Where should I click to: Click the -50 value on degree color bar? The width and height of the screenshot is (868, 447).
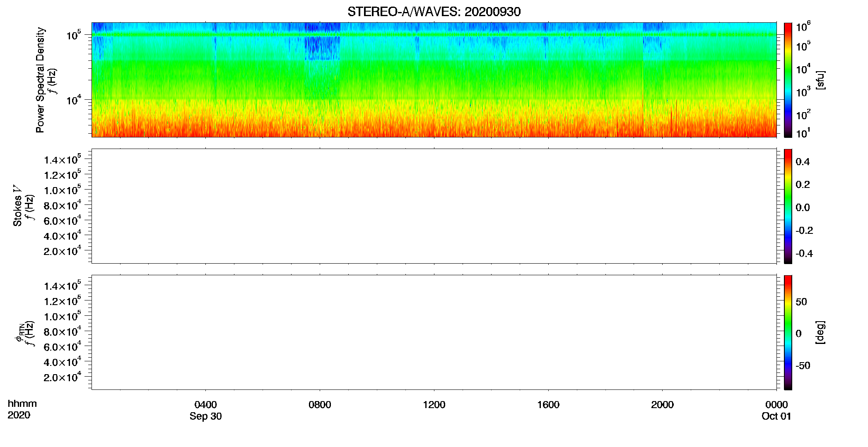coord(803,366)
